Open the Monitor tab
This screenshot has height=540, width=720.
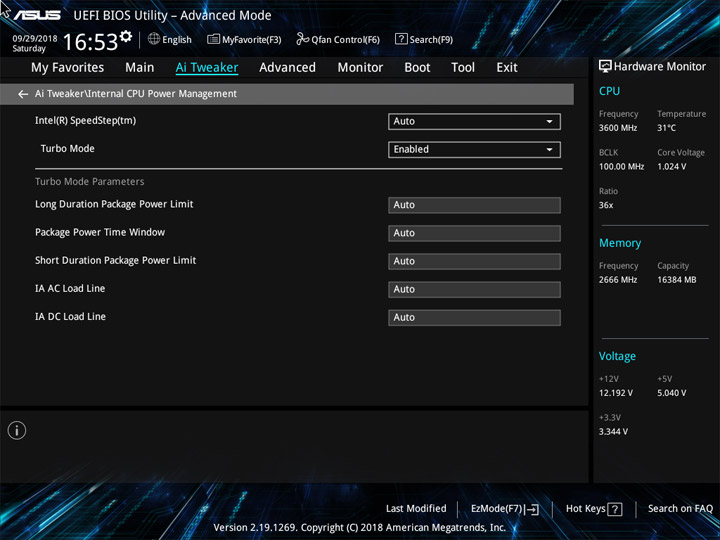360,68
